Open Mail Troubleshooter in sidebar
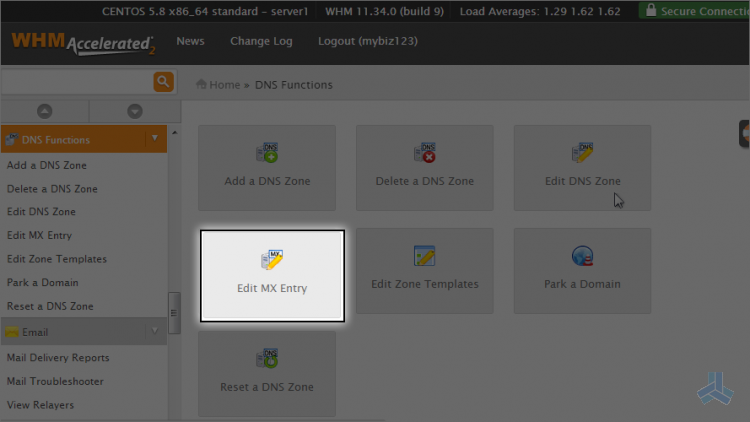Screen dimensions: 750x422 (x=55, y=381)
